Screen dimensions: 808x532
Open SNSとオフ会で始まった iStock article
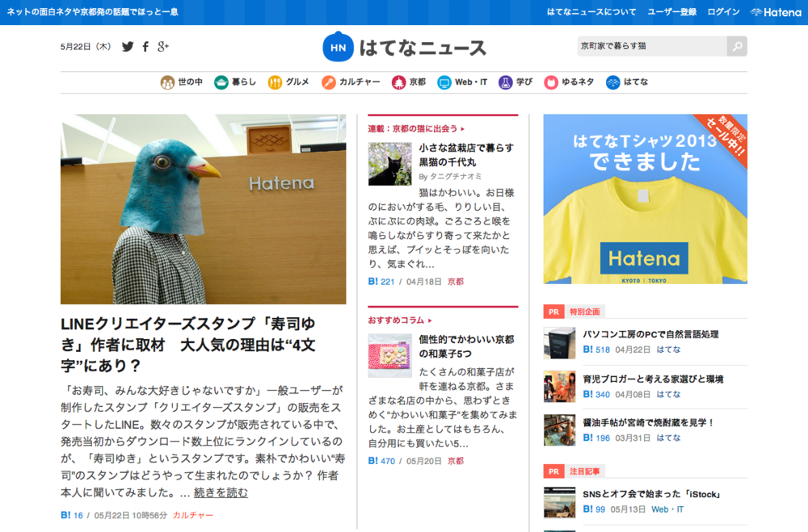pyautogui.click(x=652, y=494)
